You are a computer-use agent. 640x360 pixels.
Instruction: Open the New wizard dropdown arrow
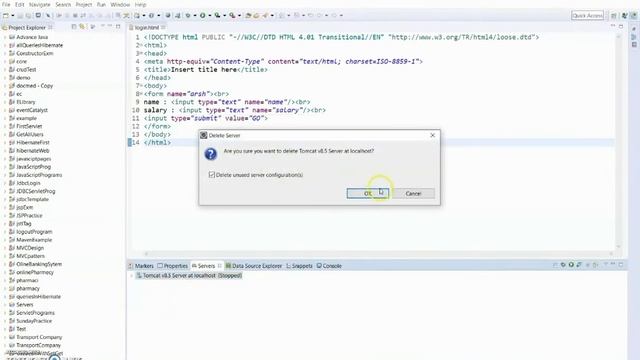pos(13,16)
